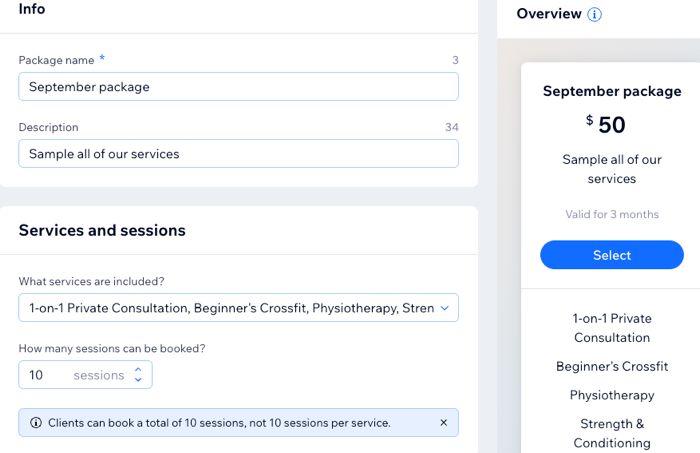Click the Services and sessions heading

click(x=102, y=230)
